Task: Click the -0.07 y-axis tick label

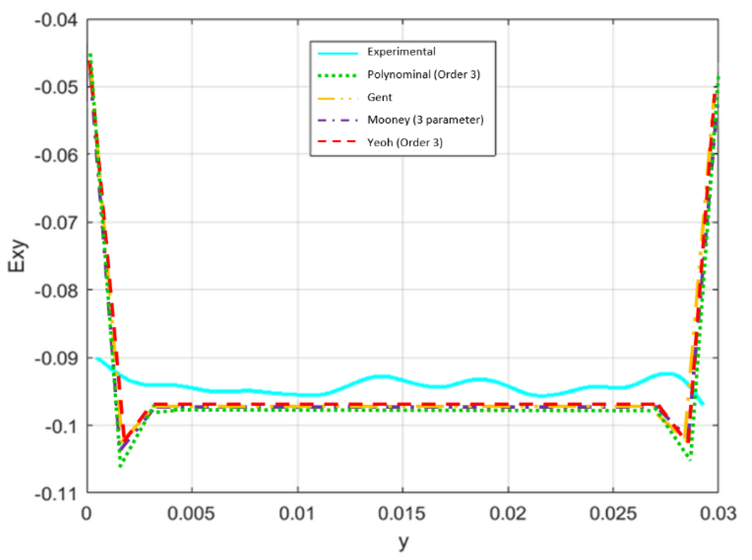Action: pos(56,223)
